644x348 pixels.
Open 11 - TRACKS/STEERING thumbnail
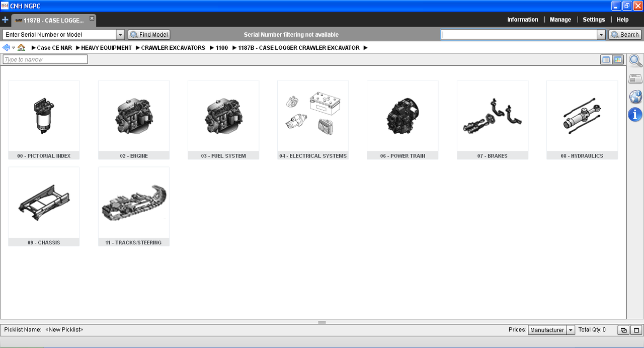(134, 207)
